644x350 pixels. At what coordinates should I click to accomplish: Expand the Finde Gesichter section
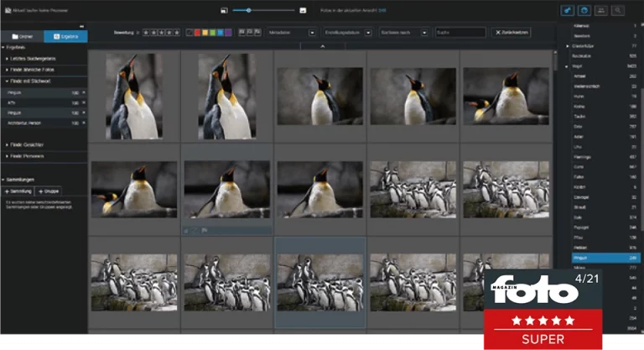[25, 145]
